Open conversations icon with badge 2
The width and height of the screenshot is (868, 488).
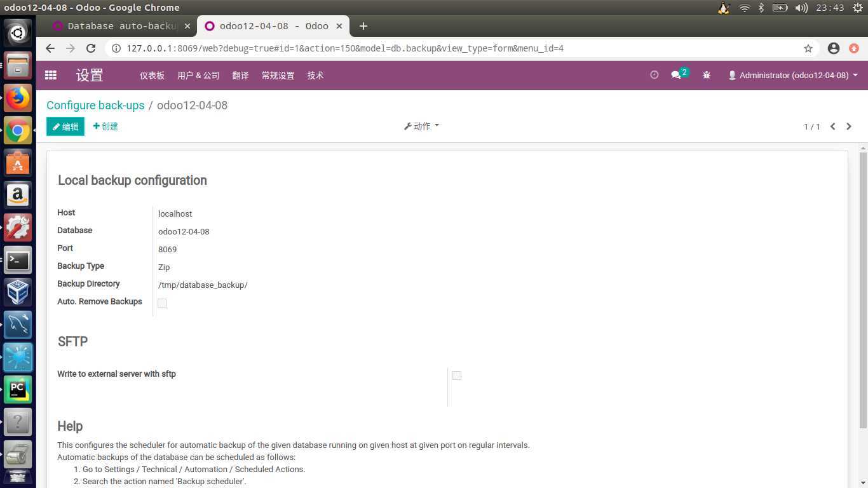679,74
